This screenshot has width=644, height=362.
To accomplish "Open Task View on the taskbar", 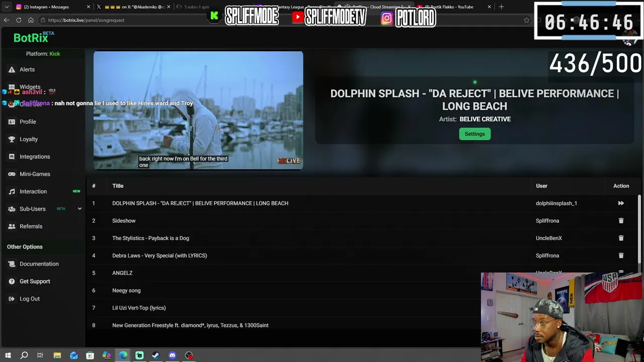I will 40,355.
